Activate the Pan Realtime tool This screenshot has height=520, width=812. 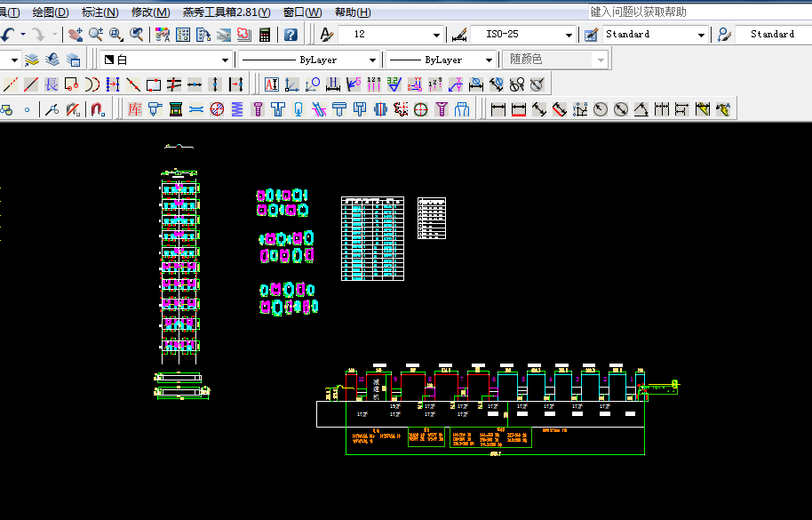click(x=76, y=34)
